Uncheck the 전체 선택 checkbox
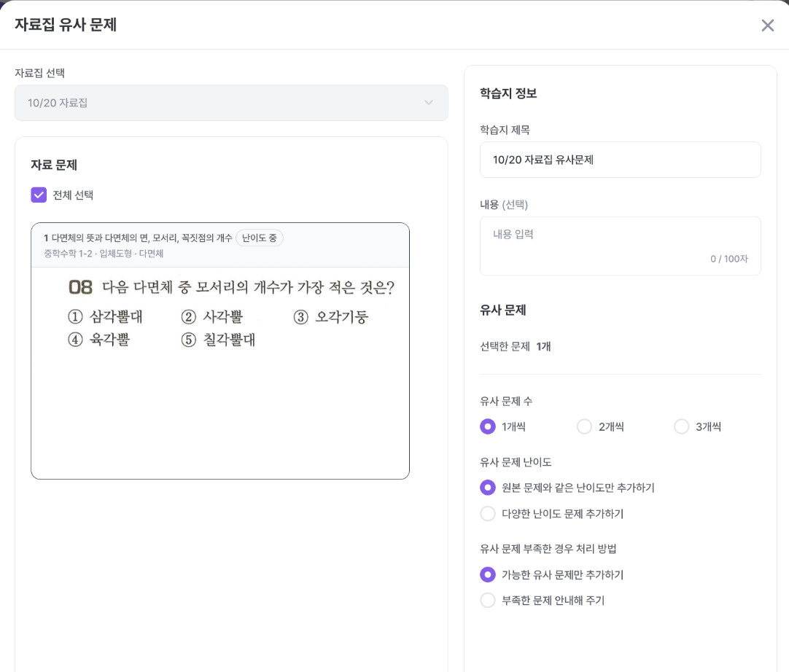 pos(39,195)
